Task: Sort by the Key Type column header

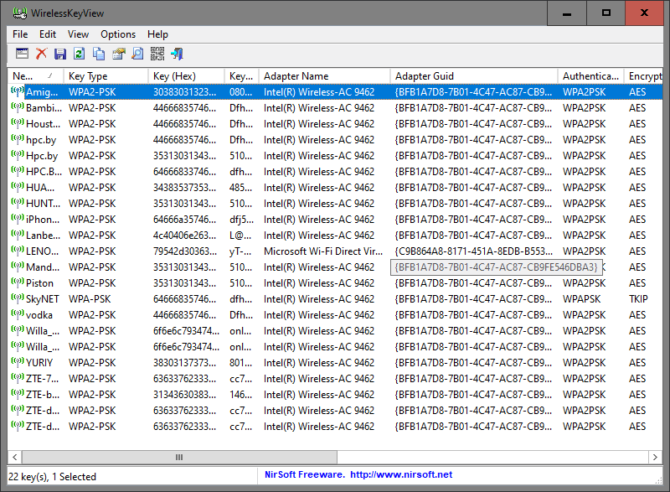Action: [106, 76]
